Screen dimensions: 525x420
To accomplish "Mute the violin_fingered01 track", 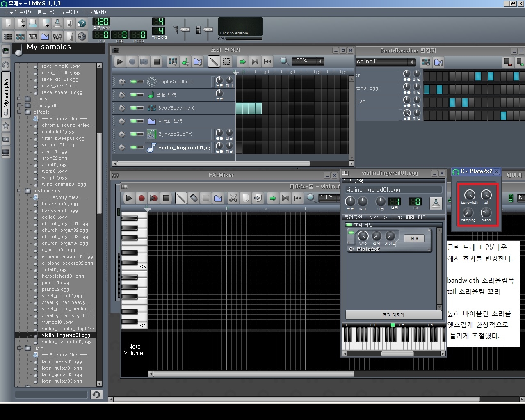I will click(133, 147).
